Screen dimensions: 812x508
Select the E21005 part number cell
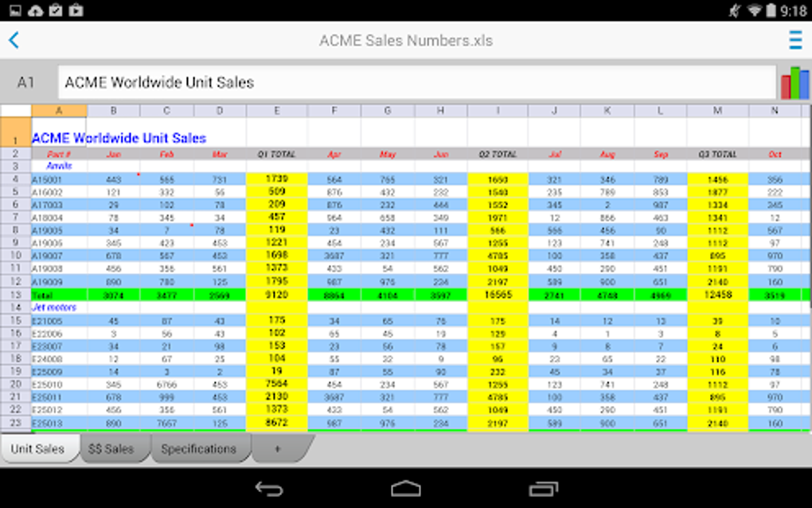(x=59, y=321)
